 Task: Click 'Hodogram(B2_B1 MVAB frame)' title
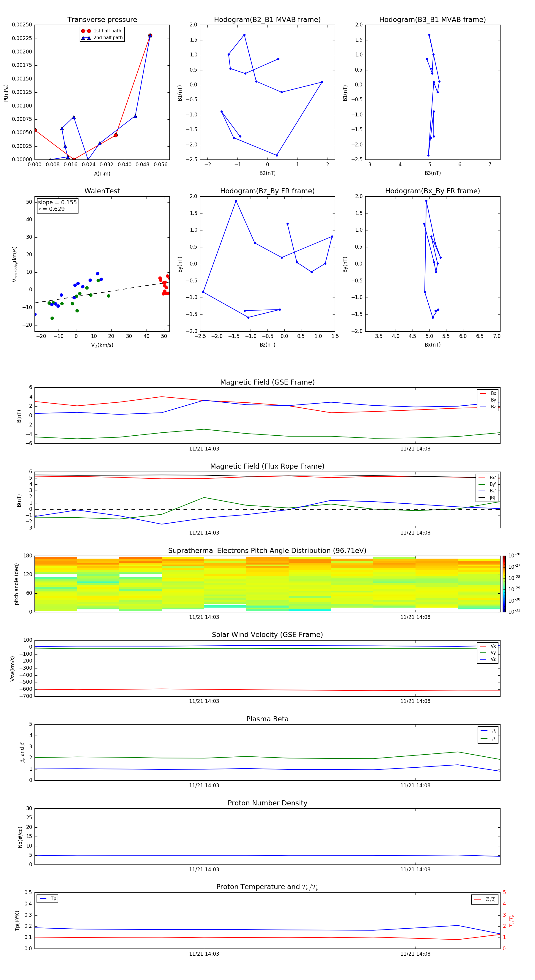267,20
